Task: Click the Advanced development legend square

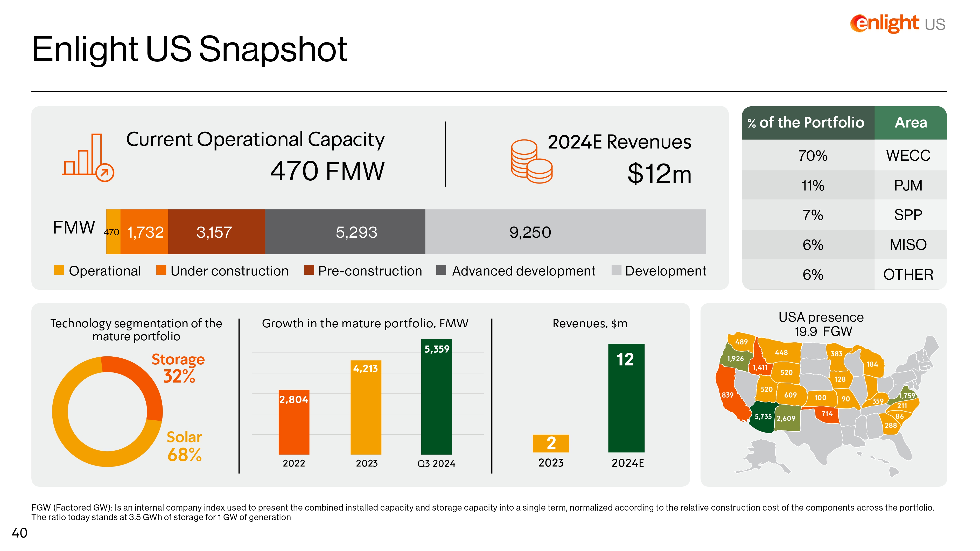Action: tap(441, 270)
